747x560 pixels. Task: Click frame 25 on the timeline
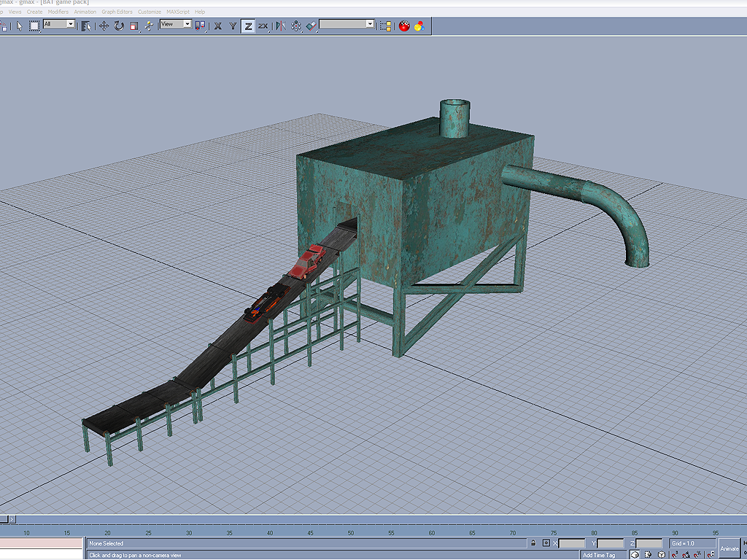click(149, 533)
